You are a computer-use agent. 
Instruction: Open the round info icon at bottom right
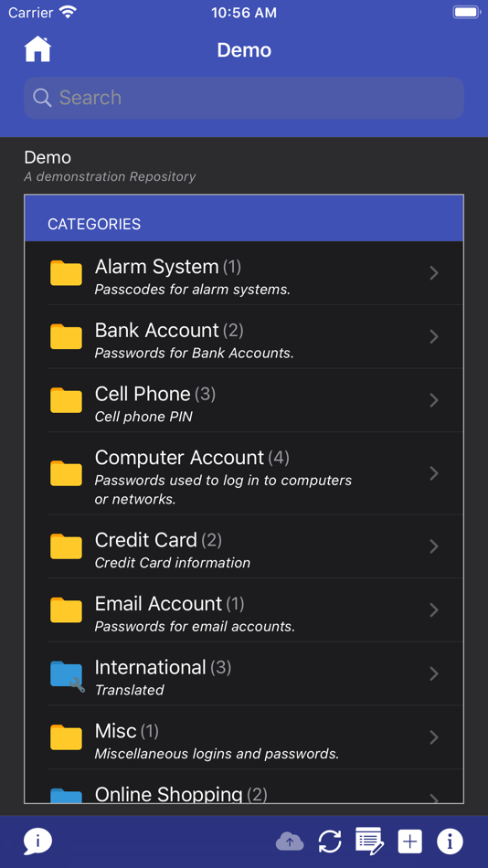pos(450,842)
